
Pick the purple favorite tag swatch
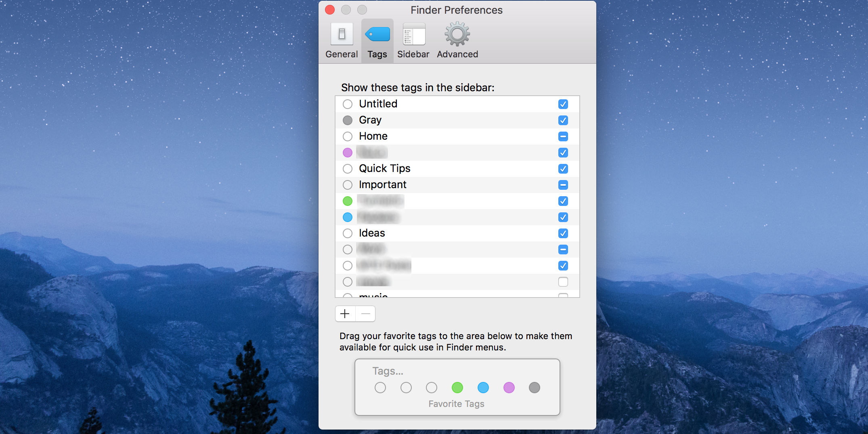509,388
